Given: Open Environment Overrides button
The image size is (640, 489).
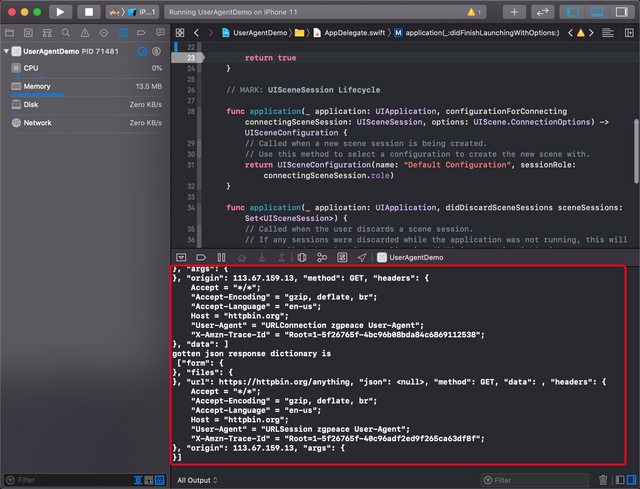Looking at the screenshot, I should click(342, 257).
